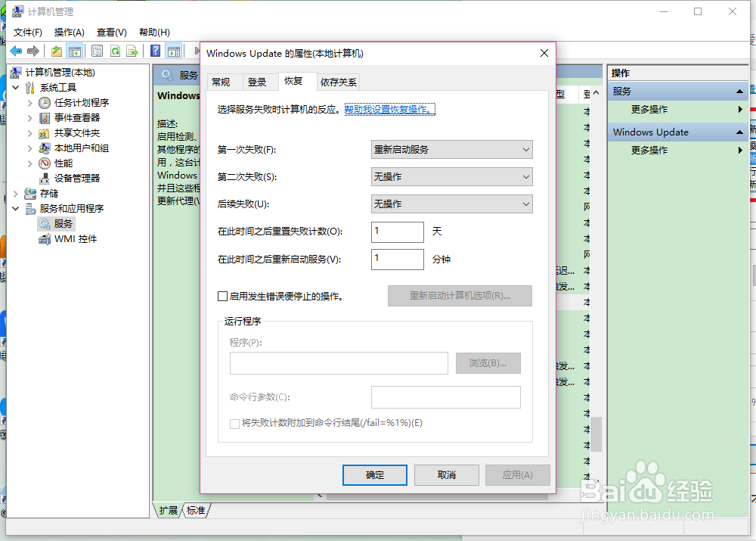Click the 存储 icon in tree
This screenshot has width=756, height=541.
[x=30, y=194]
